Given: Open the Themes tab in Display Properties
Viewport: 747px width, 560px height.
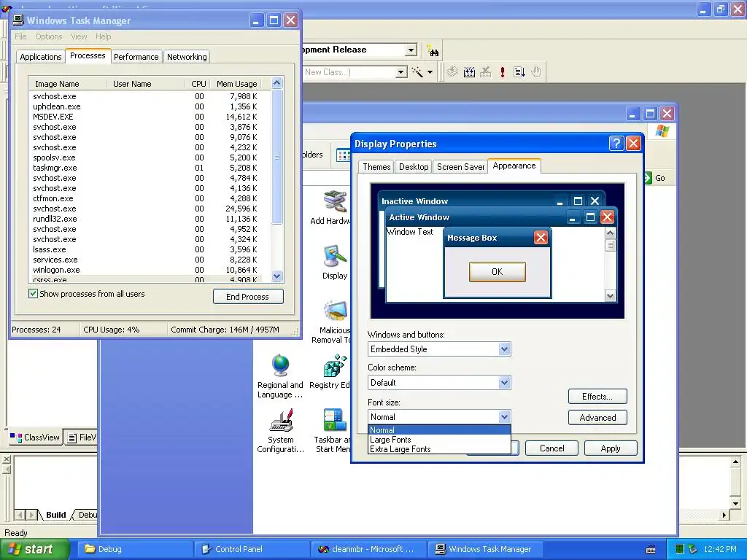Looking at the screenshot, I should [x=376, y=167].
